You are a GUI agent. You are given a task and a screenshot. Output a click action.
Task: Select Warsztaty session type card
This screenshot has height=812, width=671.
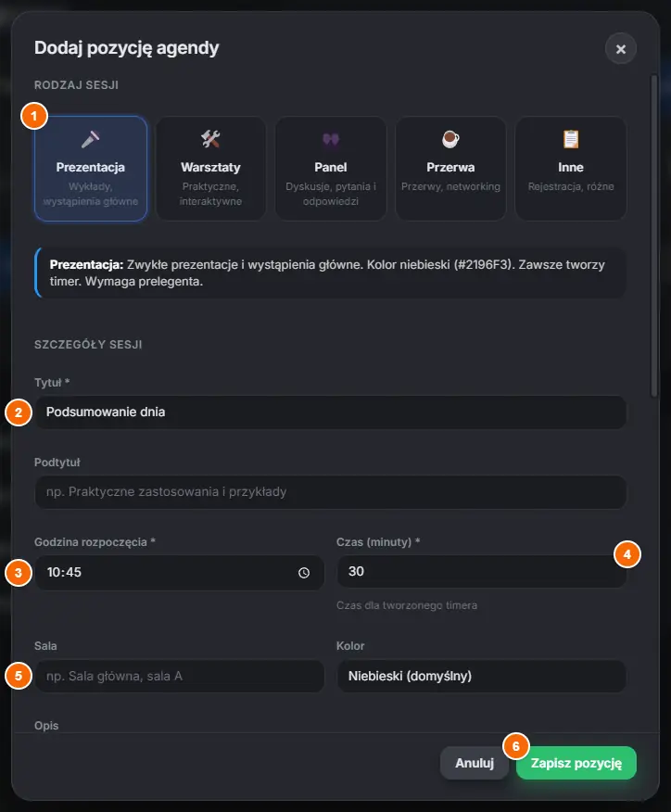point(210,169)
